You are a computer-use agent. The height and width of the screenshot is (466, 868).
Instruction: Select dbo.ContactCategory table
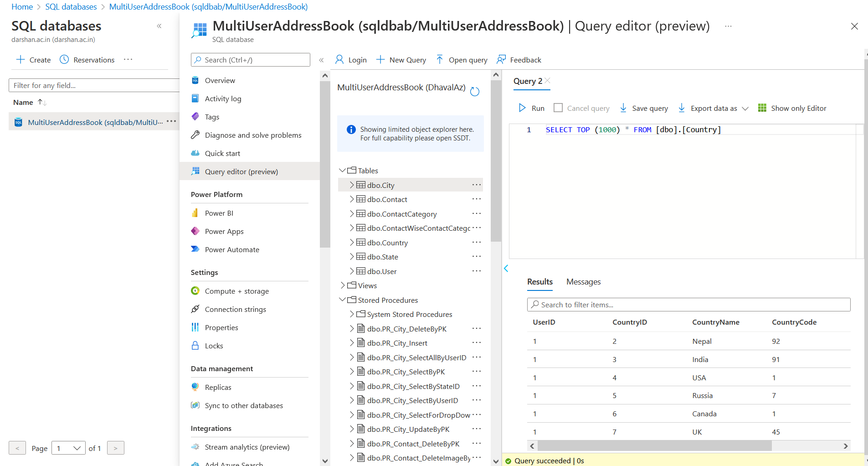[402, 214]
